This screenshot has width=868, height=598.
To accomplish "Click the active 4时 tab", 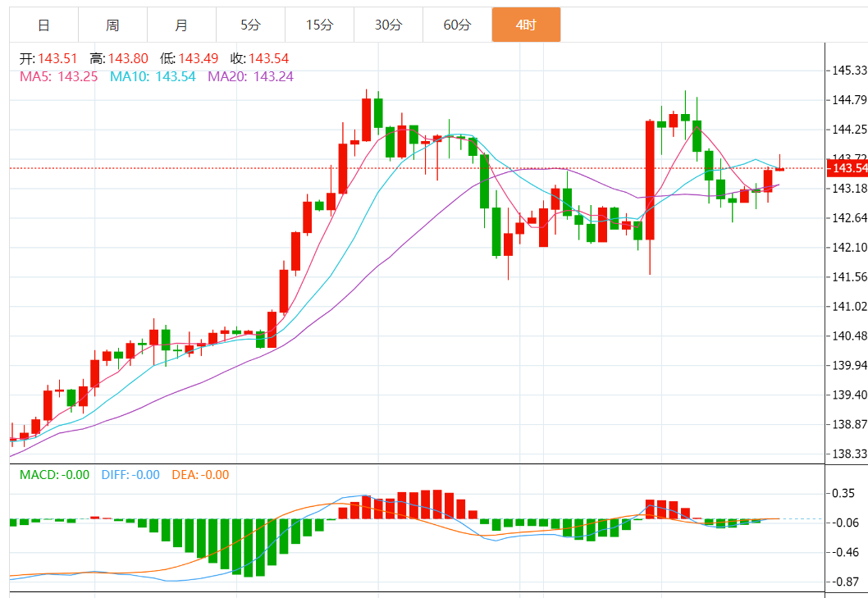I will coord(526,25).
